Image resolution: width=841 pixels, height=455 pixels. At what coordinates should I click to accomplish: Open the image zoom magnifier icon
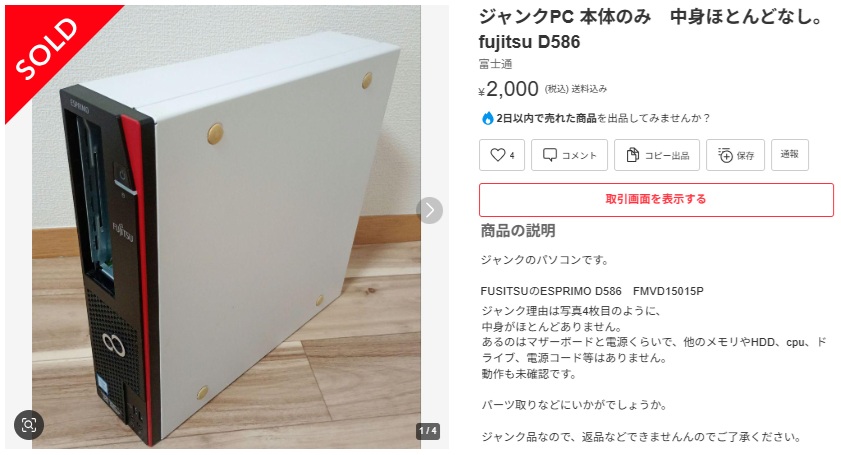point(28,425)
